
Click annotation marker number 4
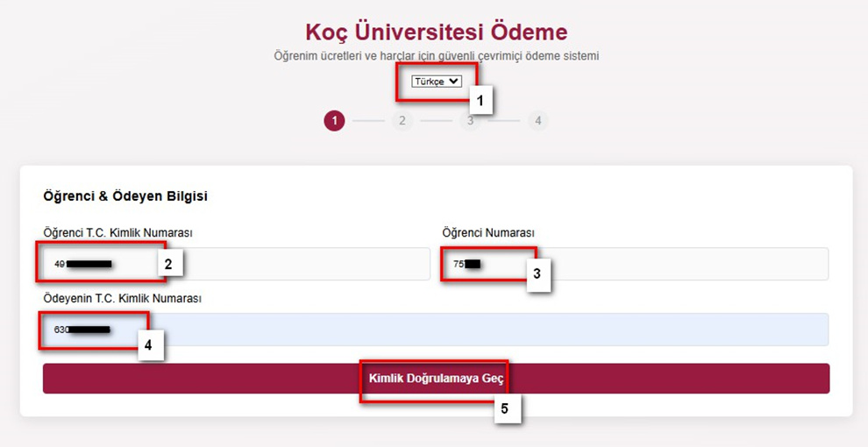[x=148, y=345]
